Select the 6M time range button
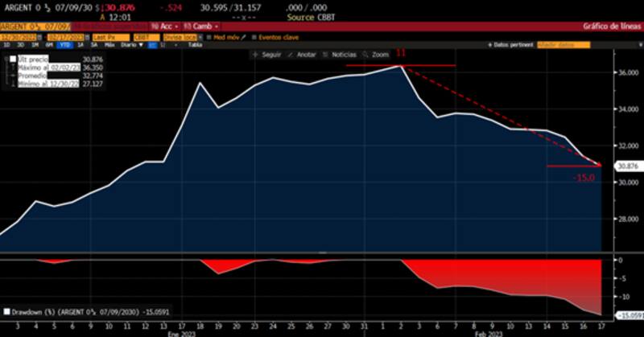644x337 pixels. 47,45
